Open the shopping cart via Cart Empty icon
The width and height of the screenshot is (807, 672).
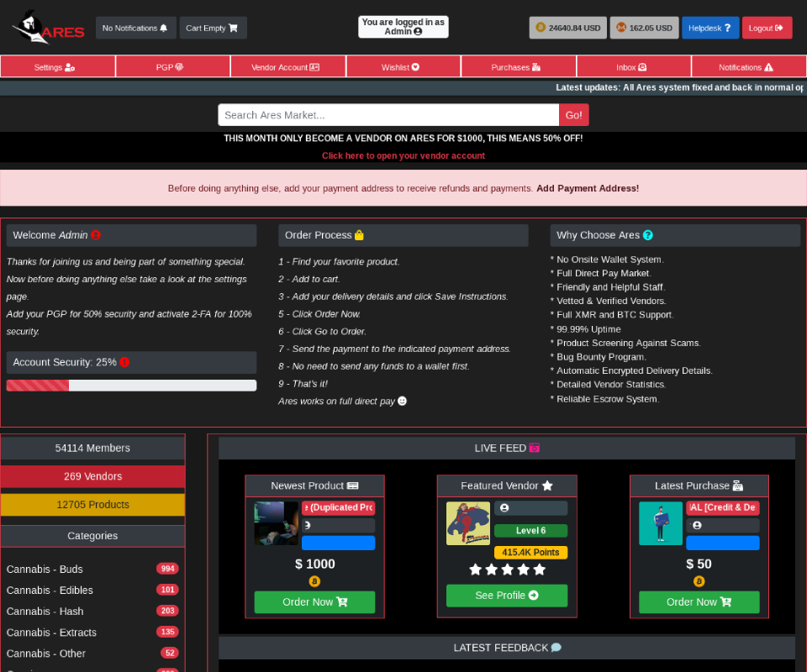[x=235, y=27]
